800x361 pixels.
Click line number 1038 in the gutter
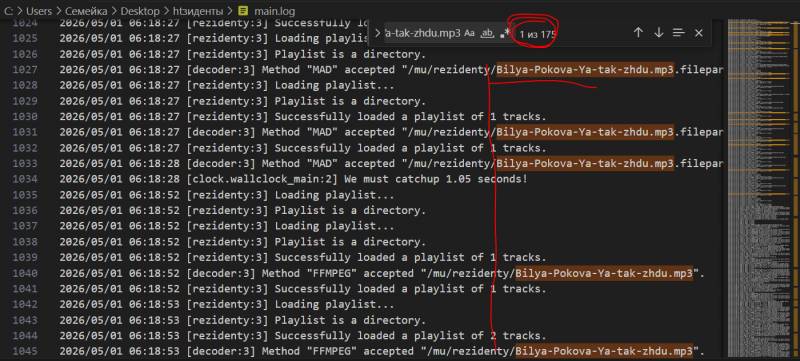[x=25, y=242]
